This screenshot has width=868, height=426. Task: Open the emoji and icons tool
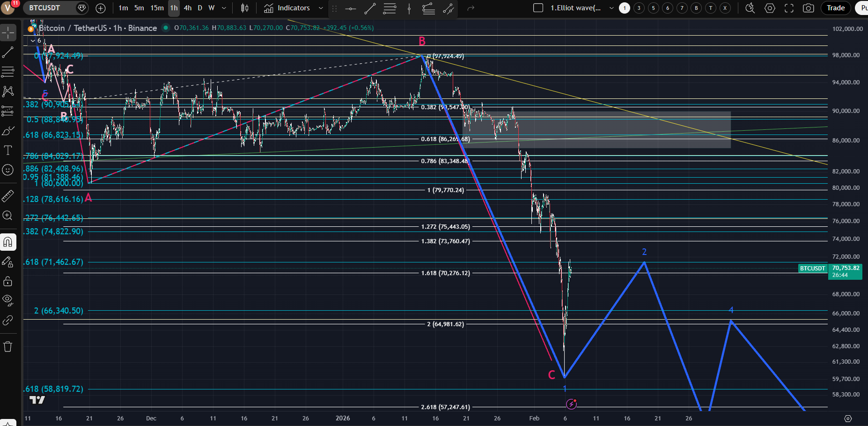tap(8, 170)
